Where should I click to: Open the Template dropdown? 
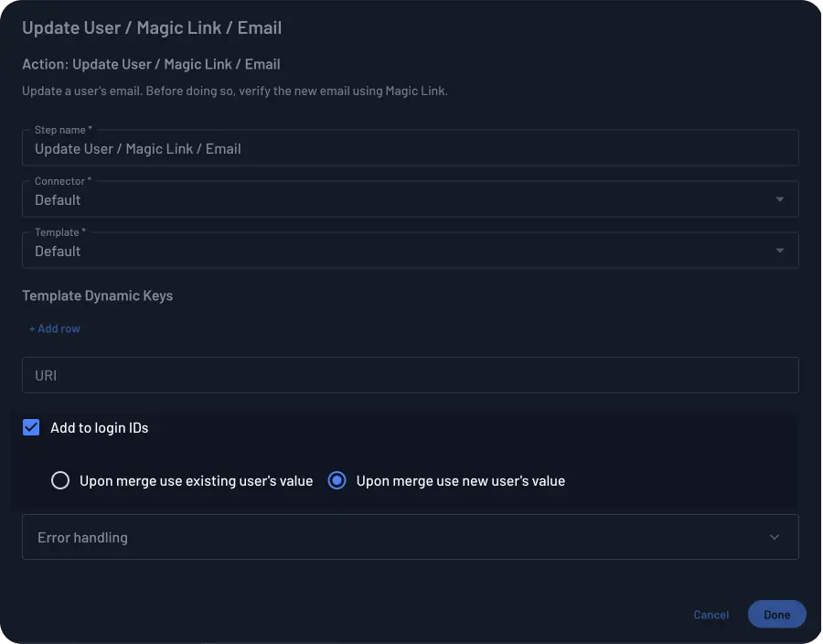(410, 250)
